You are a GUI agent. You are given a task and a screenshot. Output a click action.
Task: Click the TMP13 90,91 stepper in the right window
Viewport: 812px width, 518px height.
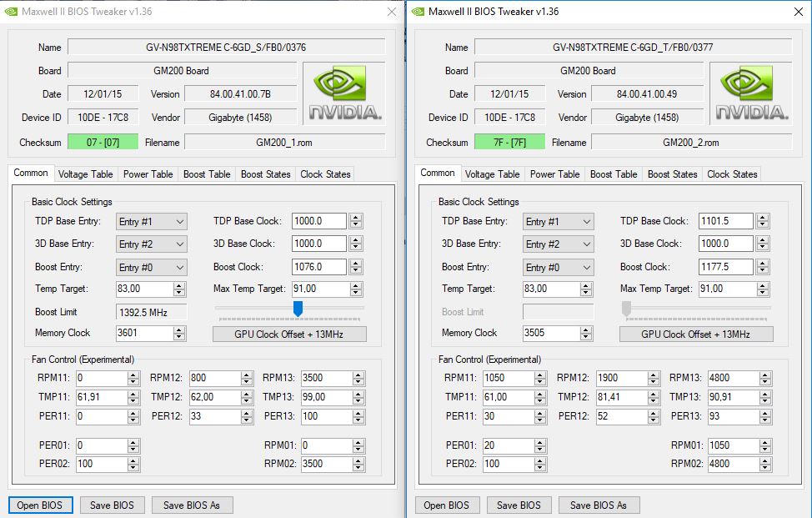pyautogui.click(x=765, y=397)
